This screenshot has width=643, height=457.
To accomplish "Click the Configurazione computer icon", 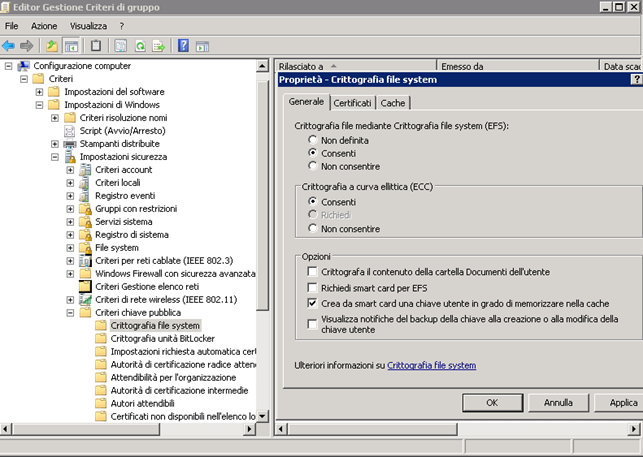I will tap(23, 66).
